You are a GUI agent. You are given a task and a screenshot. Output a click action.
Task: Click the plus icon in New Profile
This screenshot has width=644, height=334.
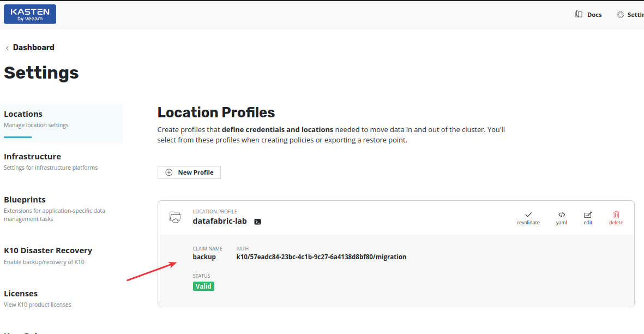pyautogui.click(x=169, y=172)
